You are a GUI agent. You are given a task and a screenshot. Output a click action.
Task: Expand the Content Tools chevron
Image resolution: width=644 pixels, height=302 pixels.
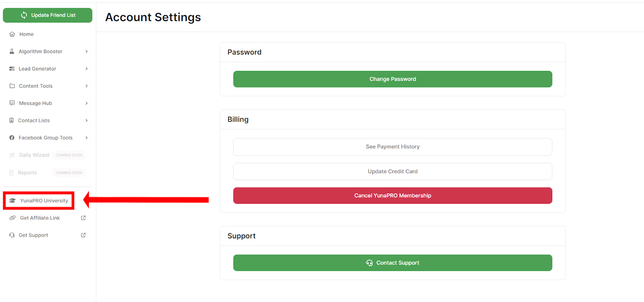tap(87, 86)
